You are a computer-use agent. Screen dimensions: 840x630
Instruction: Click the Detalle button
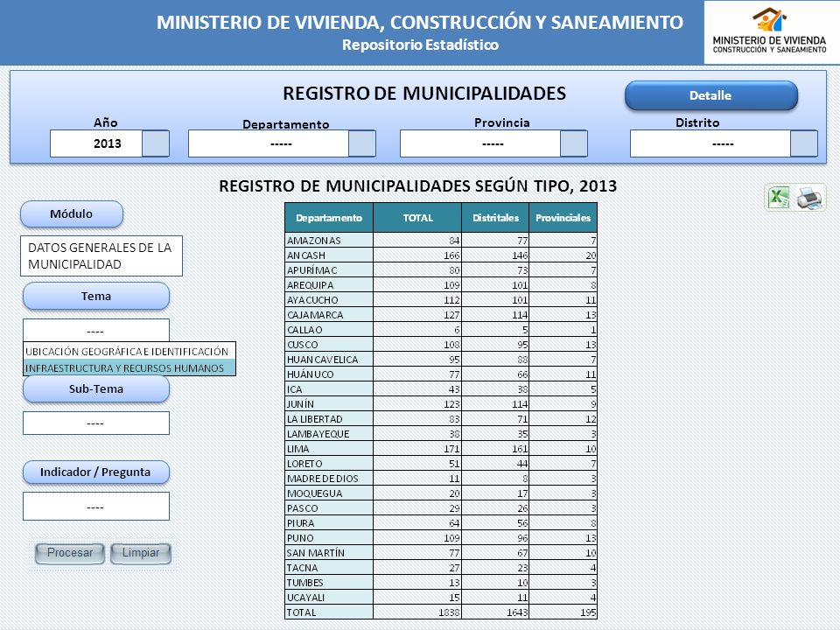(x=710, y=95)
